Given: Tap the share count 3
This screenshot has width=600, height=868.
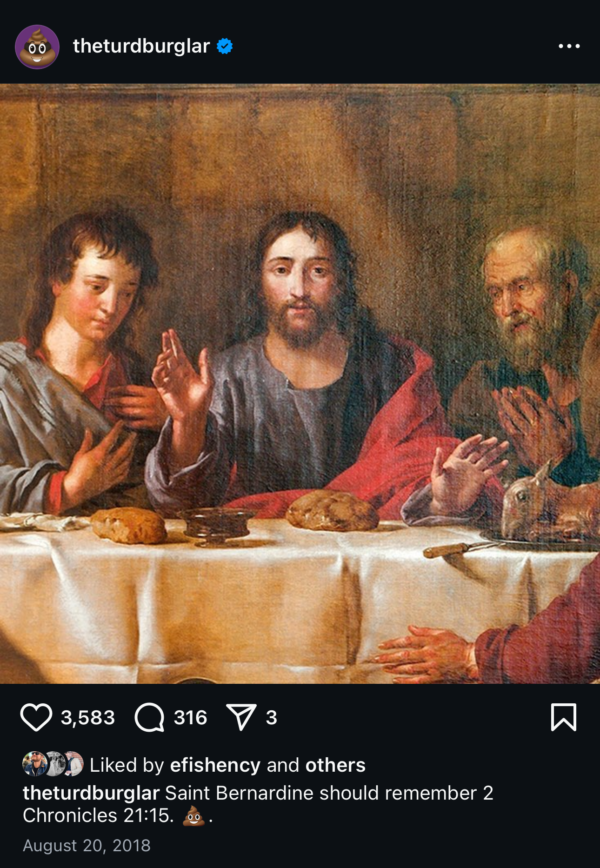Looking at the screenshot, I should pos(272,717).
